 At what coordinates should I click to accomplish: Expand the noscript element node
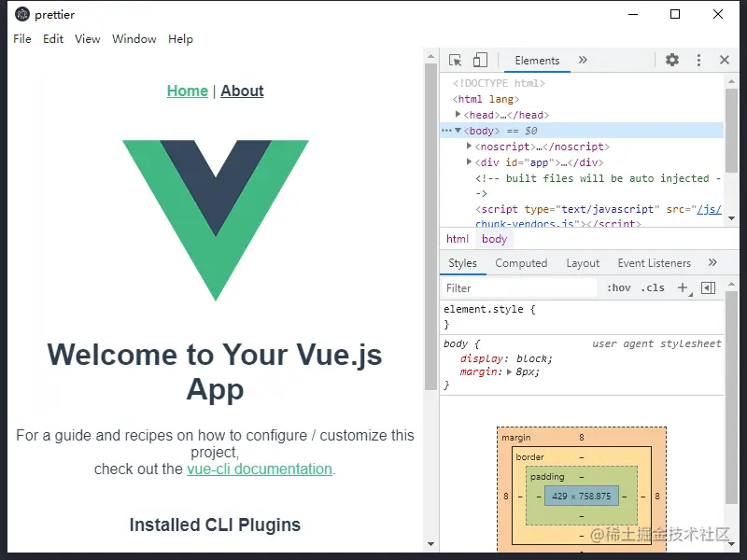pos(469,146)
